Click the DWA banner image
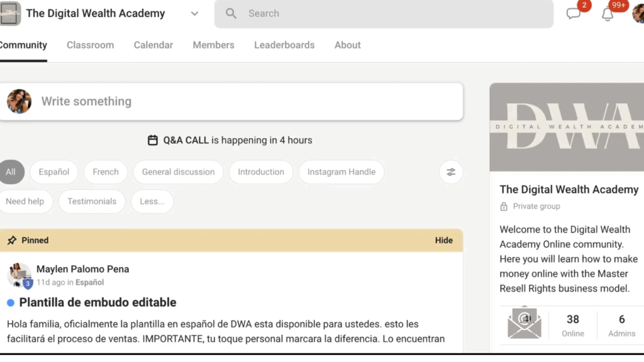644x362 pixels. (567, 127)
